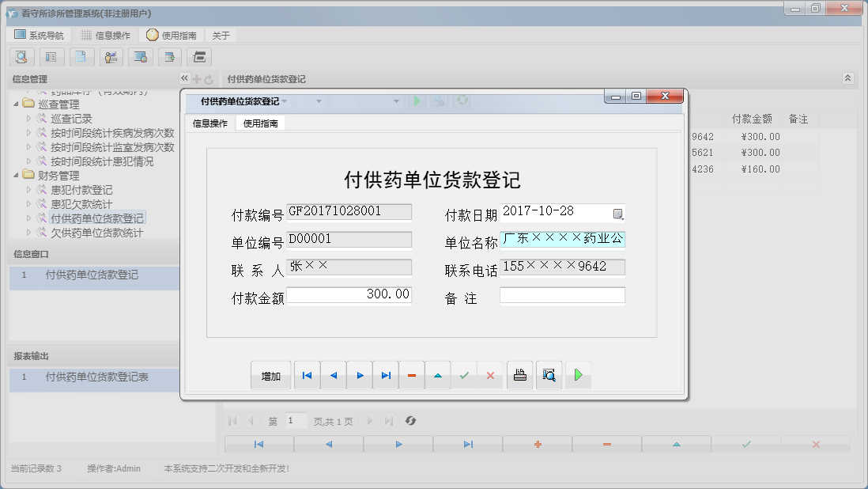This screenshot has height=489, width=868.
Task: Jump to last record with the last-record icon
Action: click(386, 375)
